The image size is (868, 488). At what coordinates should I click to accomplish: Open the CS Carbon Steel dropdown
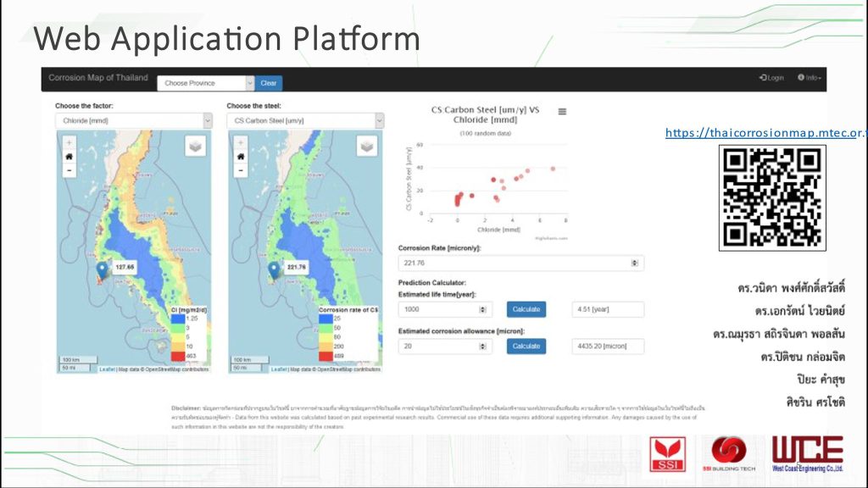[x=305, y=121]
